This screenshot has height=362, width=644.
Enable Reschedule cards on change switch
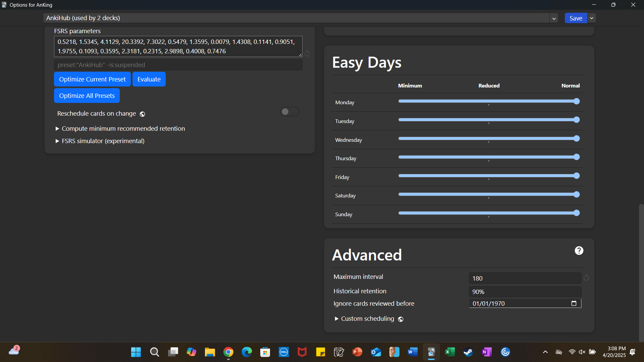[290, 112]
